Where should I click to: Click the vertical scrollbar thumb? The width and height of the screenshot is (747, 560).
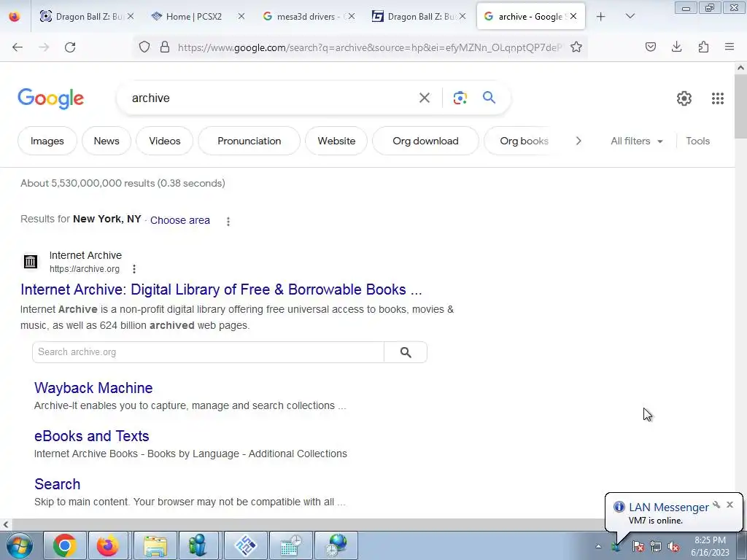click(x=740, y=106)
